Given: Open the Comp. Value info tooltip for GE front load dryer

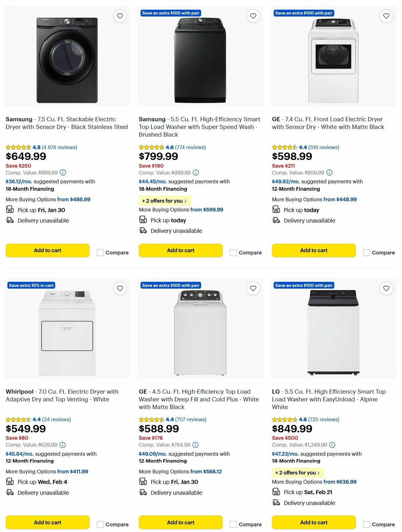Looking at the screenshot, I should (329, 173).
